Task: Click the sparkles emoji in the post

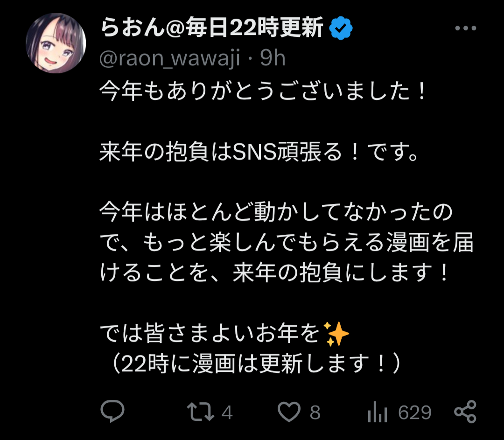Action: [x=336, y=333]
